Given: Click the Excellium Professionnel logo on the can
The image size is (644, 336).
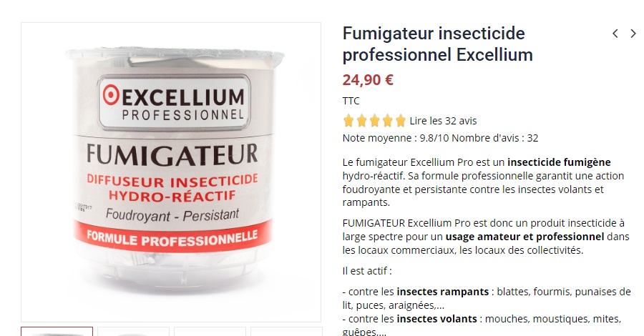Looking at the screenshot, I should tap(174, 102).
